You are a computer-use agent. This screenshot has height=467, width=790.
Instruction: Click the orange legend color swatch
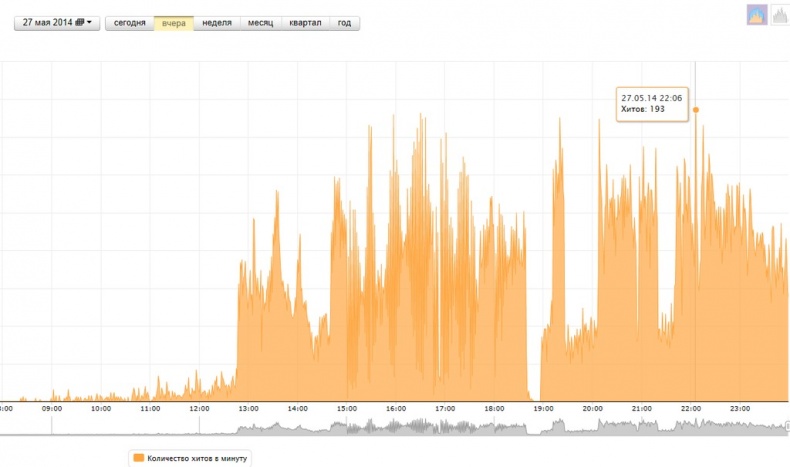[x=137, y=458]
